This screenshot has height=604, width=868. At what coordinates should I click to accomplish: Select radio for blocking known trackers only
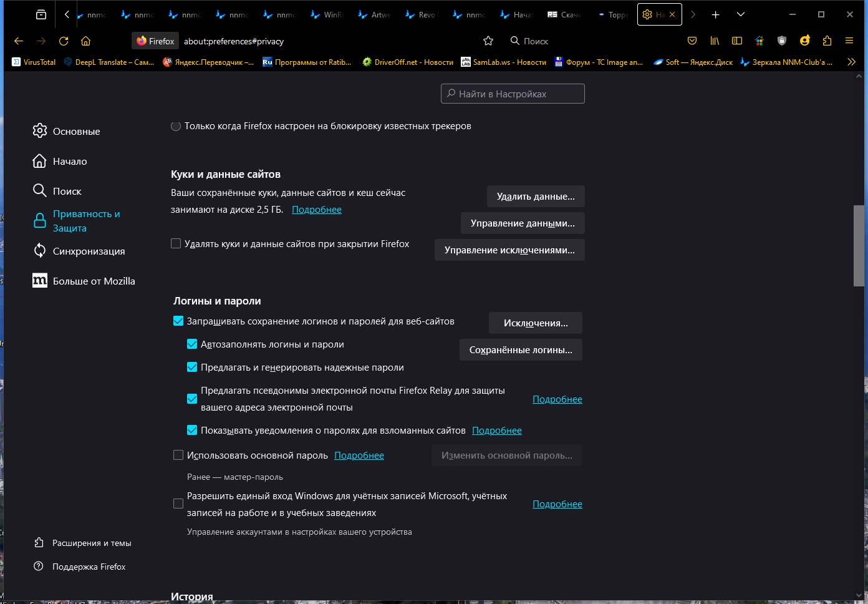coord(176,126)
